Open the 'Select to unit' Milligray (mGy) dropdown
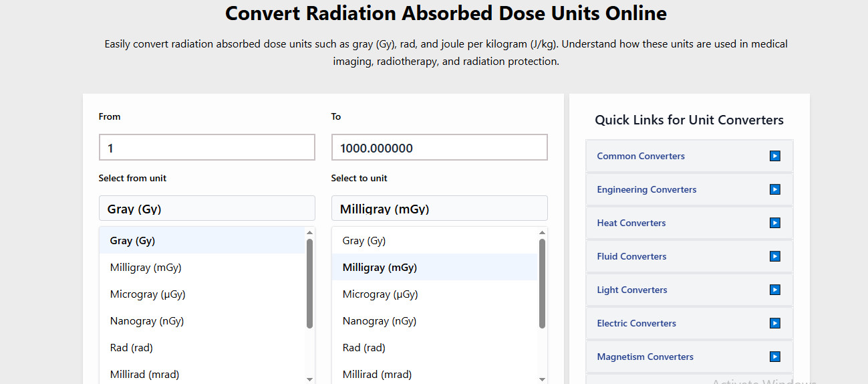 439,209
